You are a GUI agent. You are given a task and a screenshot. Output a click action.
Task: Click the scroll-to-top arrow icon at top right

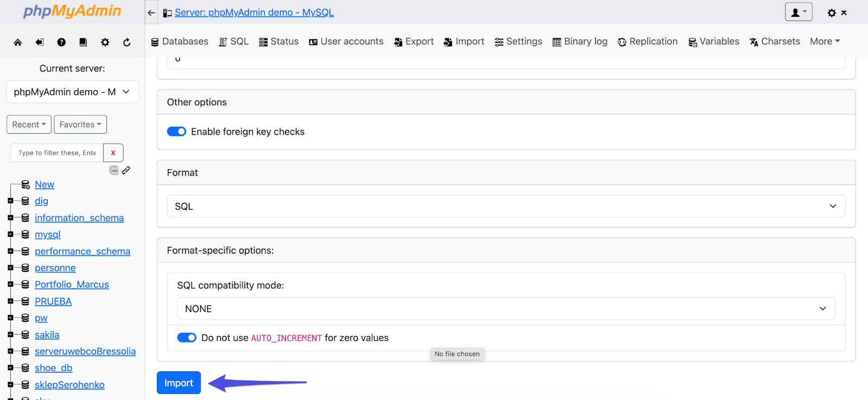point(844,13)
